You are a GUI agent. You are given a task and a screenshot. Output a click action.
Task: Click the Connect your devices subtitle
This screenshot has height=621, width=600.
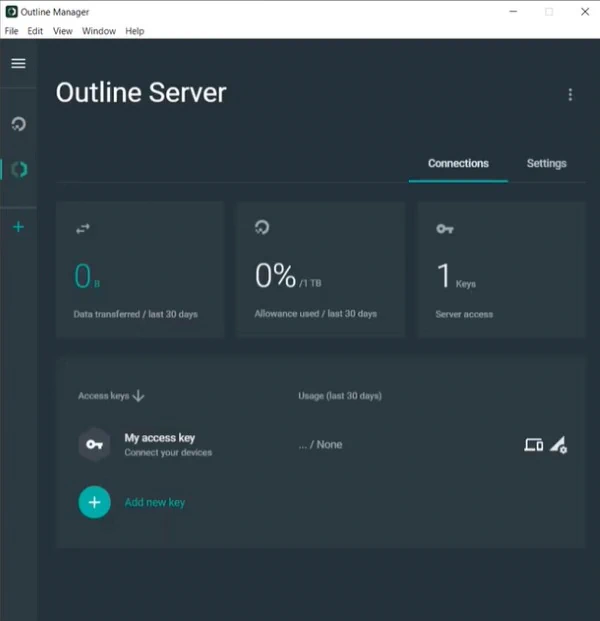coord(168,452)
